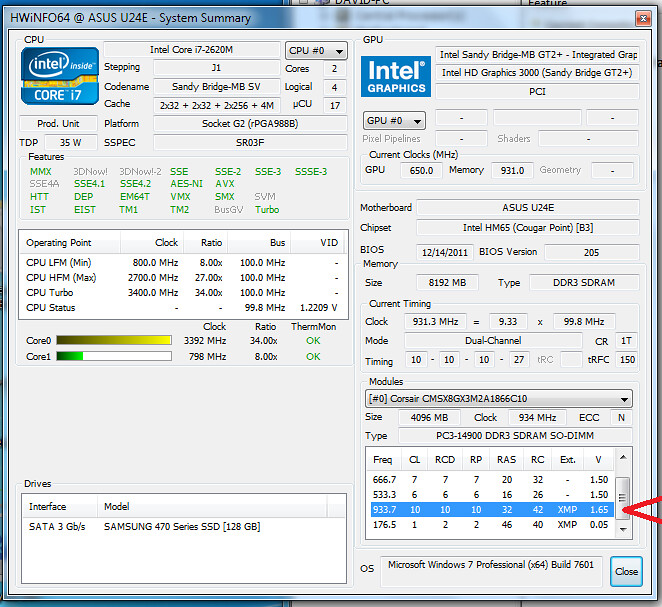Image resolution: width=662 pixels, height=607 pixels.
Task: Click the Intel Core i7 logo
Action: [x=60, y=76]
